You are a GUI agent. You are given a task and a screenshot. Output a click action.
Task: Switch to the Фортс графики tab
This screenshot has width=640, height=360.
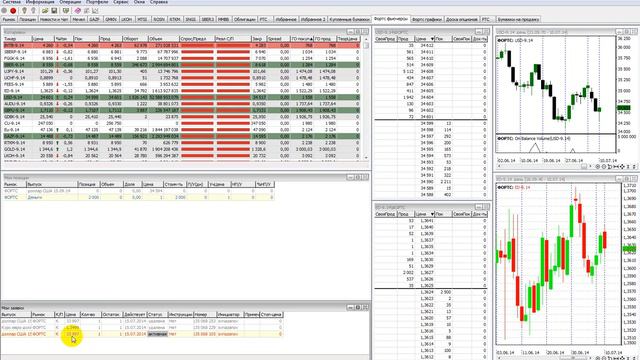pos(427,19)
